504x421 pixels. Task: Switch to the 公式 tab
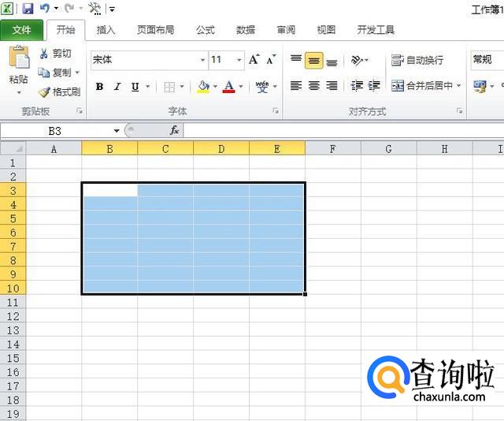click(x=206, y=30)
